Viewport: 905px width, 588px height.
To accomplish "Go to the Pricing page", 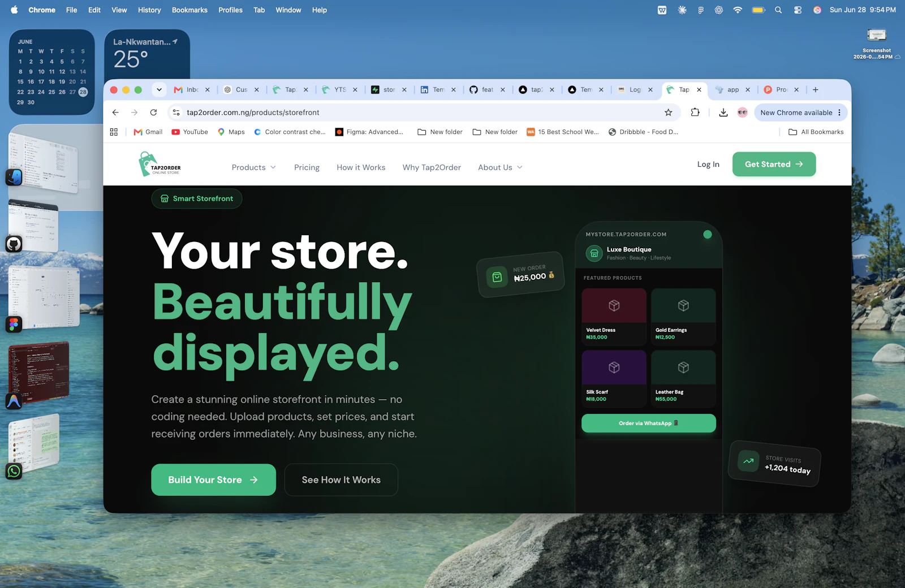I will pyautogui.click(x=307, y=167).
